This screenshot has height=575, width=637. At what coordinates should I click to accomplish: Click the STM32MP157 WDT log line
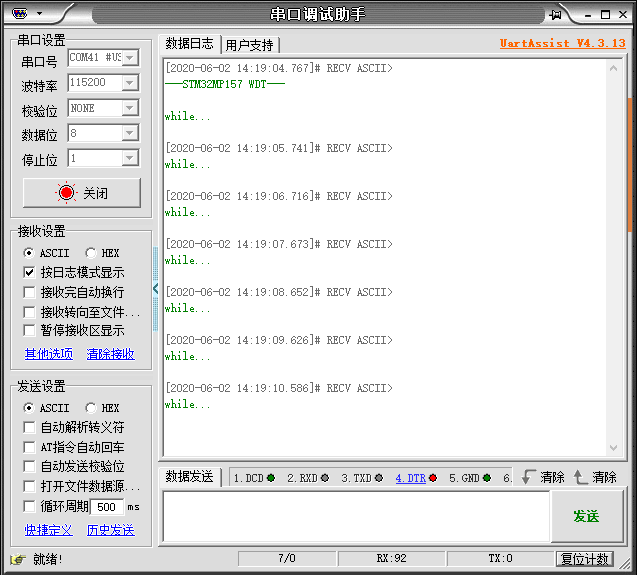pos(225,84)
